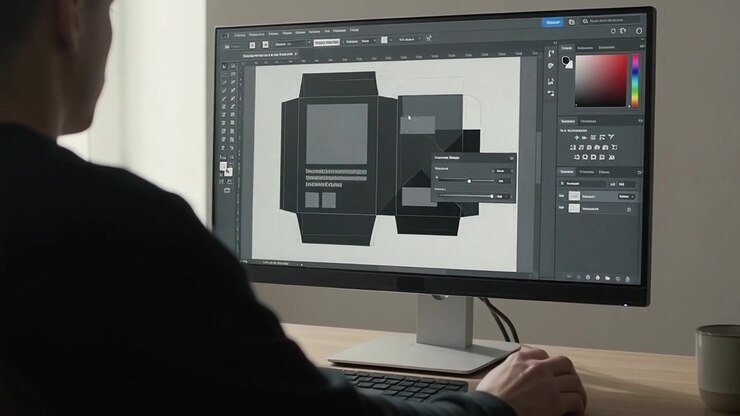Click the topmost icon in the collapsed panel strip

[551, 54]
